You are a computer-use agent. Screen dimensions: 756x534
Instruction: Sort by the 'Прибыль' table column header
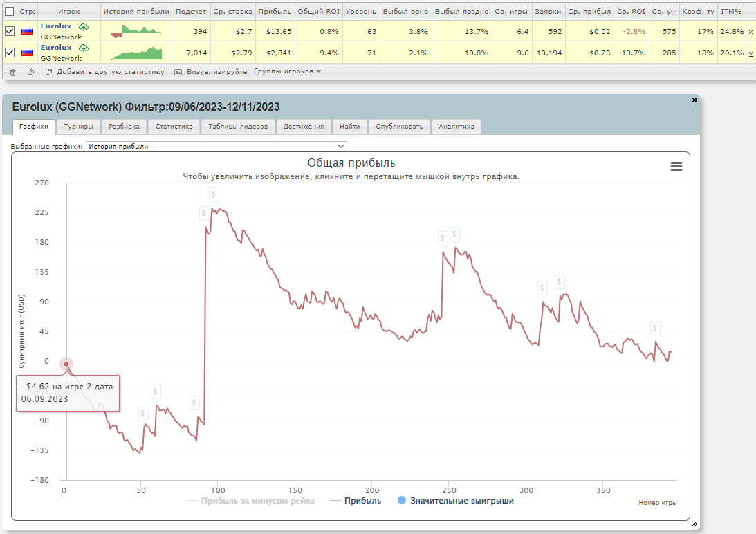[275, 11]
